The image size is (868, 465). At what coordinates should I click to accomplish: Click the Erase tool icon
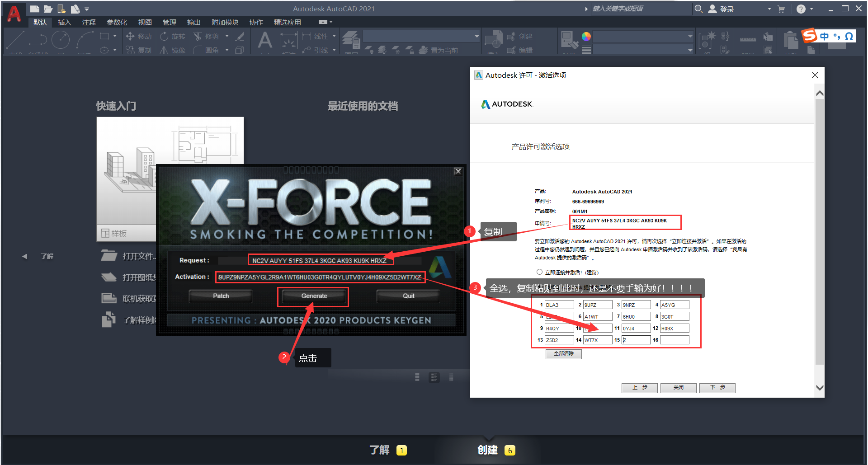point(241,36)
